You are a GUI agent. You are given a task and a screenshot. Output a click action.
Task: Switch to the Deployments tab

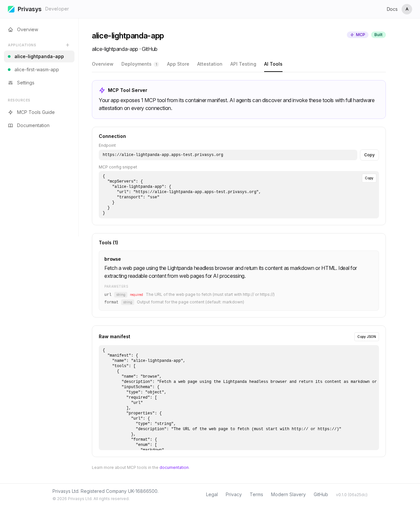(137, 64)
